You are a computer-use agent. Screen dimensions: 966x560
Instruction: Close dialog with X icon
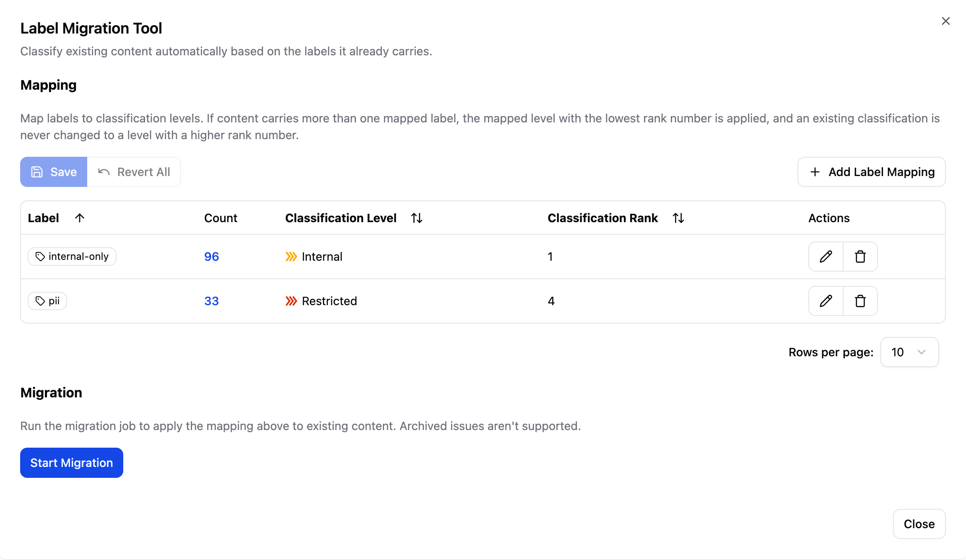(945, 21)
